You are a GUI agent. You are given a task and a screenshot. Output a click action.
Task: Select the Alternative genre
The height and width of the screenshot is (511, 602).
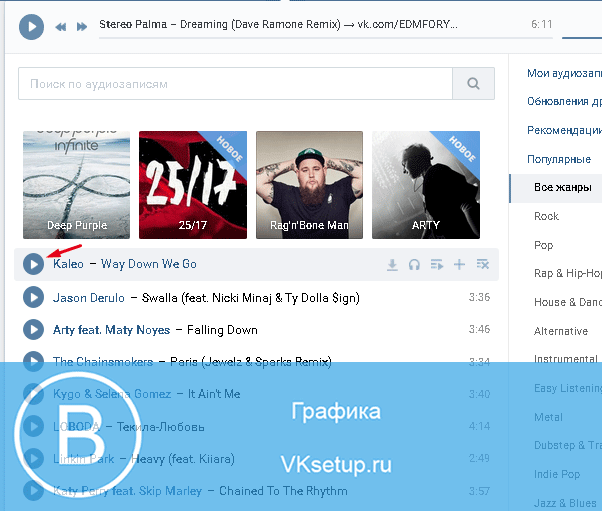pos(561,331)
